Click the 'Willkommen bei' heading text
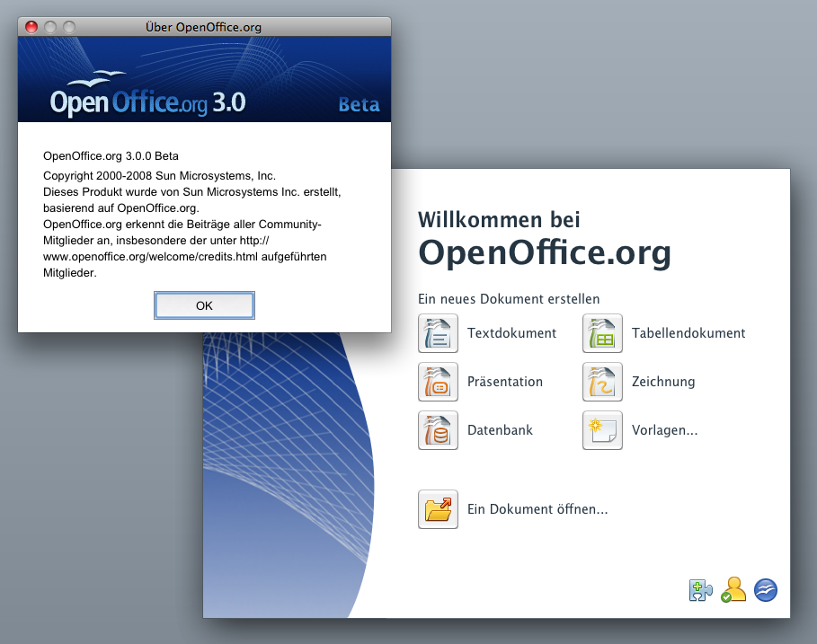Screen dimensions: 817x644 click(499, 220)
